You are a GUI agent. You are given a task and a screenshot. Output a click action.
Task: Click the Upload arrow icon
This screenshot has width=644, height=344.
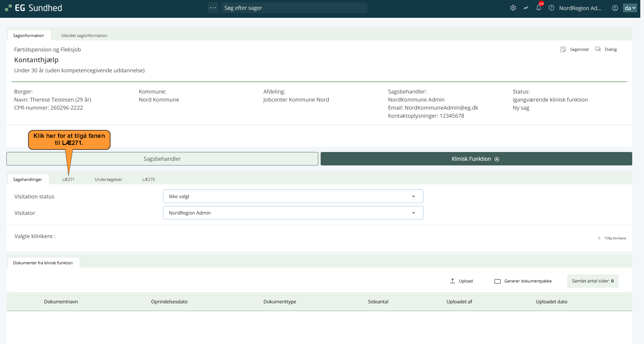pyautogui.click(x=453, y=281)
